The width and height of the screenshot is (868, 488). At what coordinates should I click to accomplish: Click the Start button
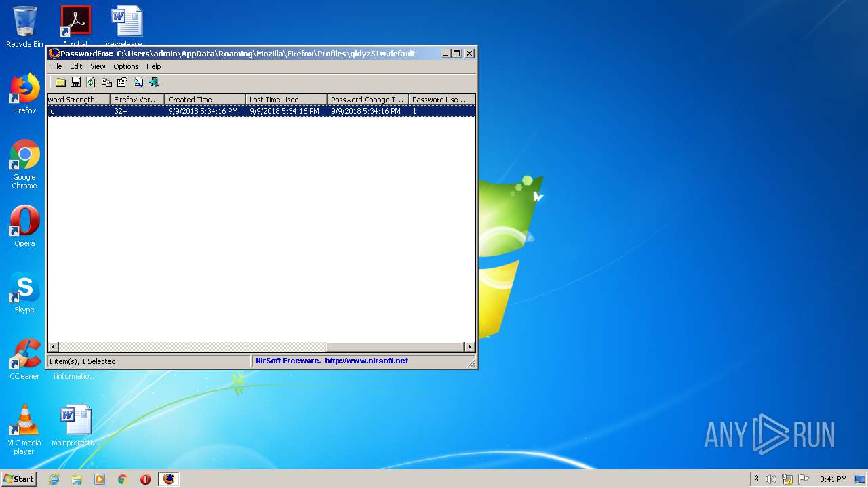[19, 479]
